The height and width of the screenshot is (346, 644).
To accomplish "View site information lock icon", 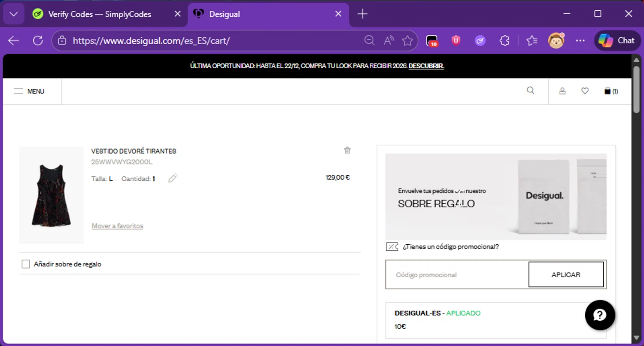I will [62, 41].
